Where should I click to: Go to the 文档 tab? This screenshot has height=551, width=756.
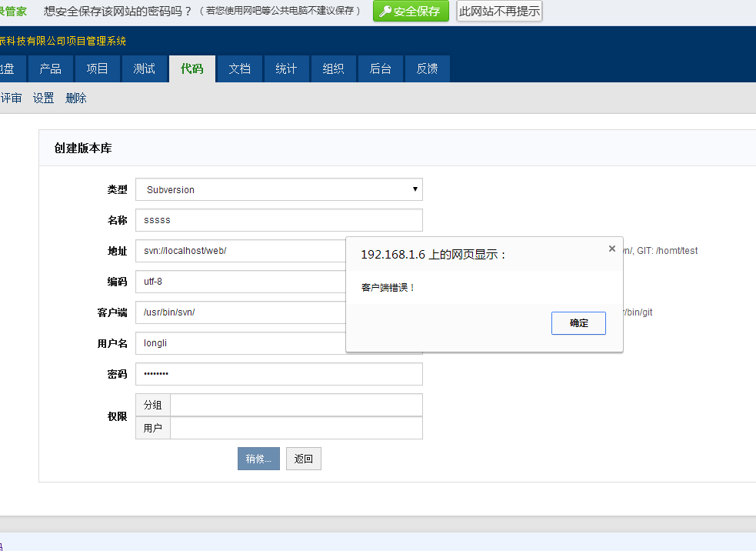(240, 69)
